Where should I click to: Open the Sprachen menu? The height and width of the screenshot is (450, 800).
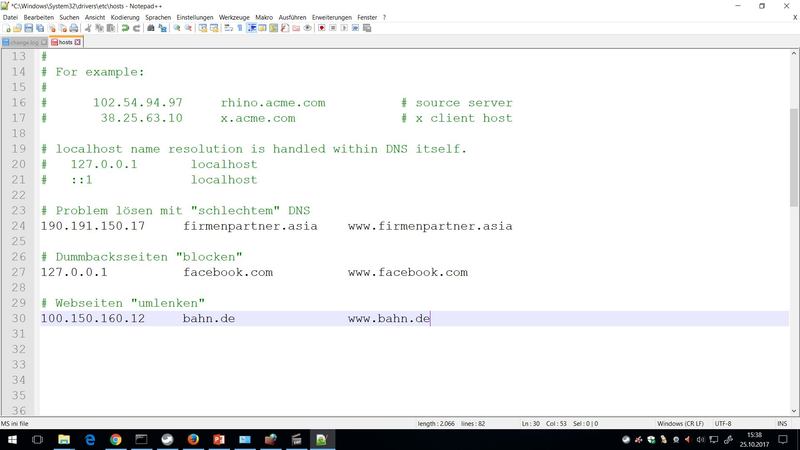tap(158, 17)
